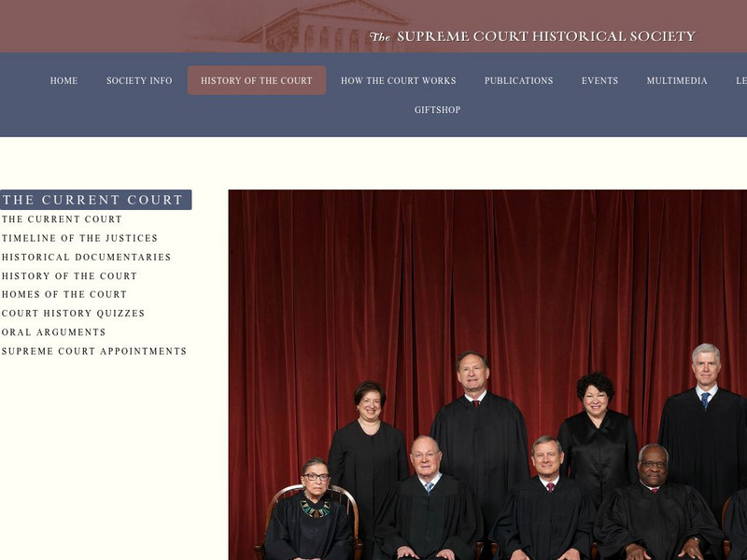
Task: Open the Home menu item
Action: tap(63, 80)
